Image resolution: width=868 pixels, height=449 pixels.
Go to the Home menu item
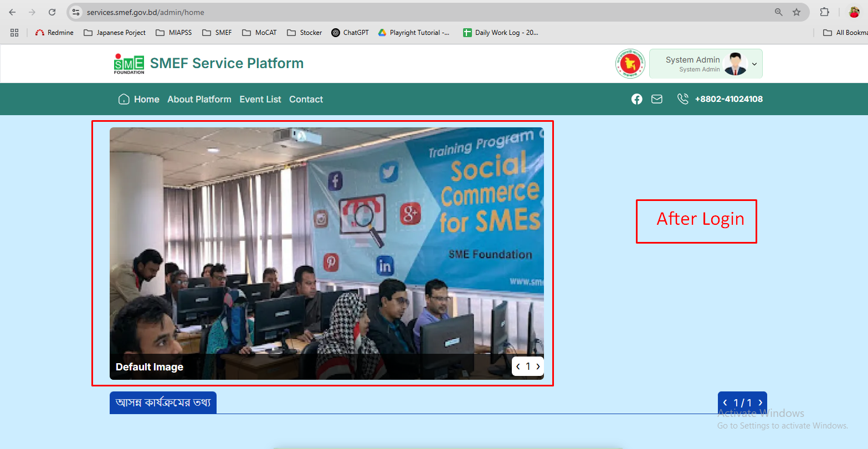coord(147,99)
